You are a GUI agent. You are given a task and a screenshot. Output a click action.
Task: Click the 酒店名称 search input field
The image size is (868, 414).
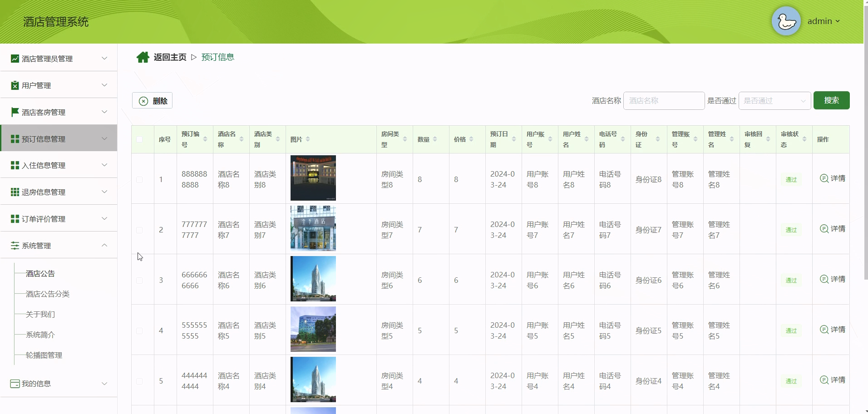664,101
